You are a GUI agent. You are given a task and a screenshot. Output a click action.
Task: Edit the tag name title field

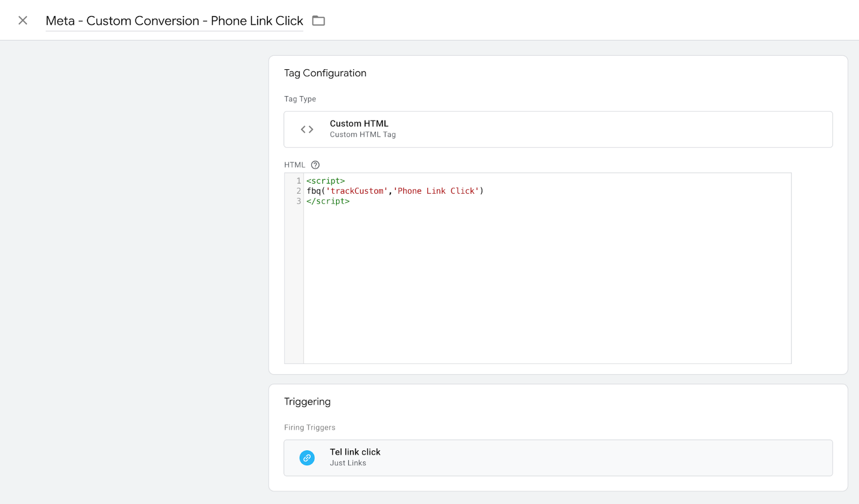click(x=174, y=21)
